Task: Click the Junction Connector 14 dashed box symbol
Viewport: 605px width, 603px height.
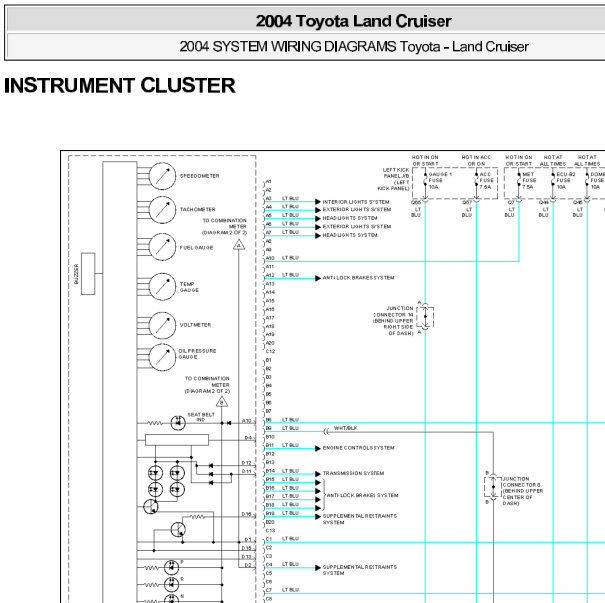Action: click(425, 317)
